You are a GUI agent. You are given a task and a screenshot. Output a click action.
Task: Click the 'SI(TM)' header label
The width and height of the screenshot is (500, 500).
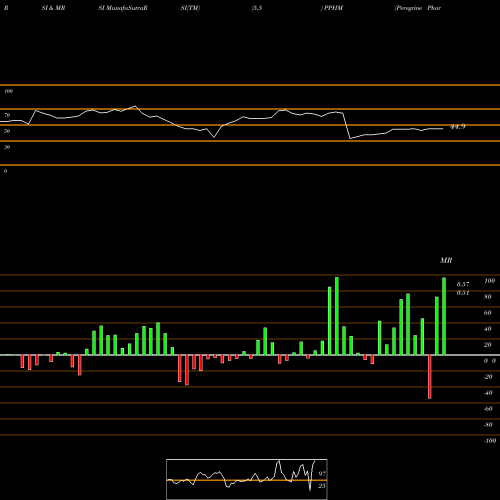tap(190, 8)
